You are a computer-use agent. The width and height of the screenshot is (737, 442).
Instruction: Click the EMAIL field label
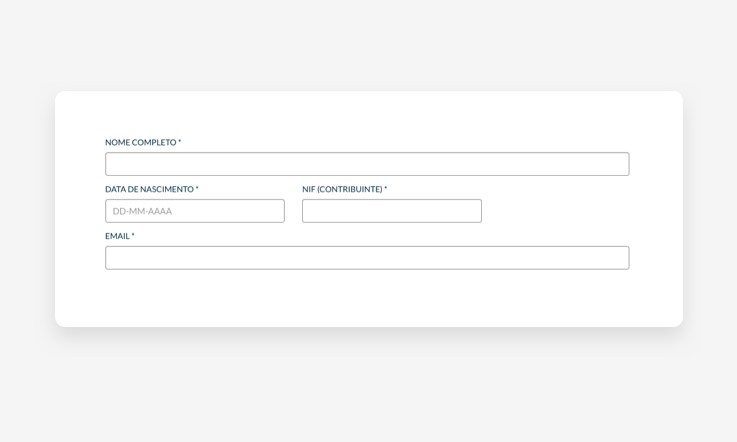(117, 237)
